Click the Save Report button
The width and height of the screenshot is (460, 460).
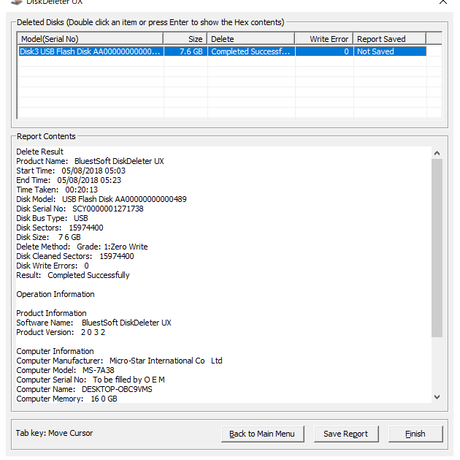(346, 434)
